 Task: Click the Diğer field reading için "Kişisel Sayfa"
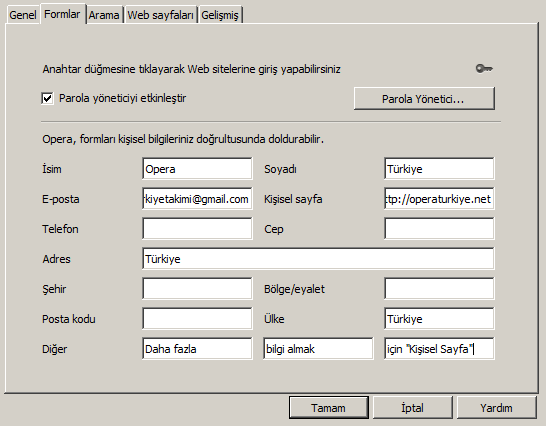[x=439, y=348]
